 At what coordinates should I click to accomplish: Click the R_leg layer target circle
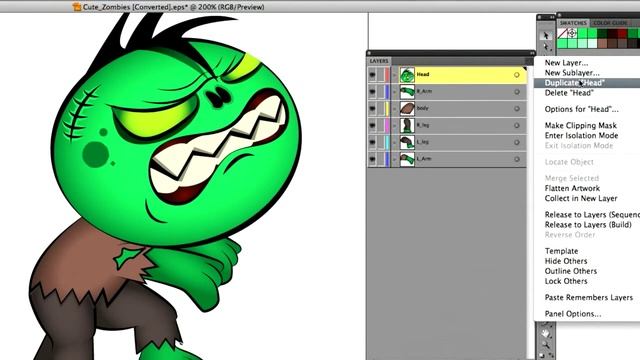[517, 125]
